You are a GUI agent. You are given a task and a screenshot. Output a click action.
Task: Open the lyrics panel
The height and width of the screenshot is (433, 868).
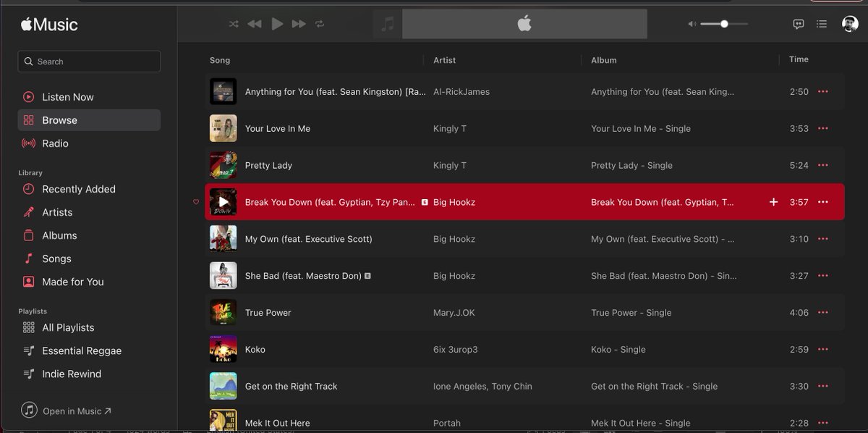pyautogui.click(x=799, y=24)
